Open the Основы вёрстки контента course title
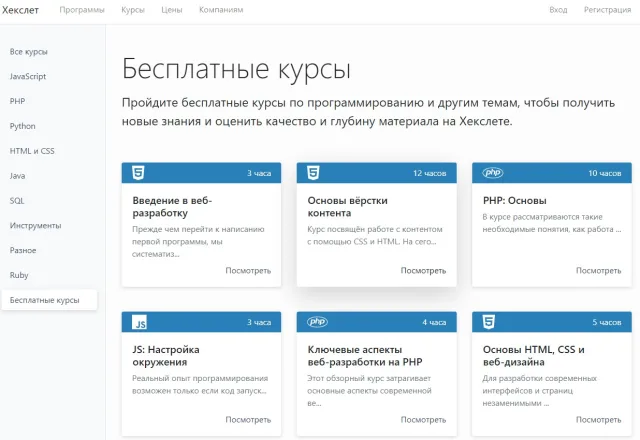640x440 pixels. 347,207
